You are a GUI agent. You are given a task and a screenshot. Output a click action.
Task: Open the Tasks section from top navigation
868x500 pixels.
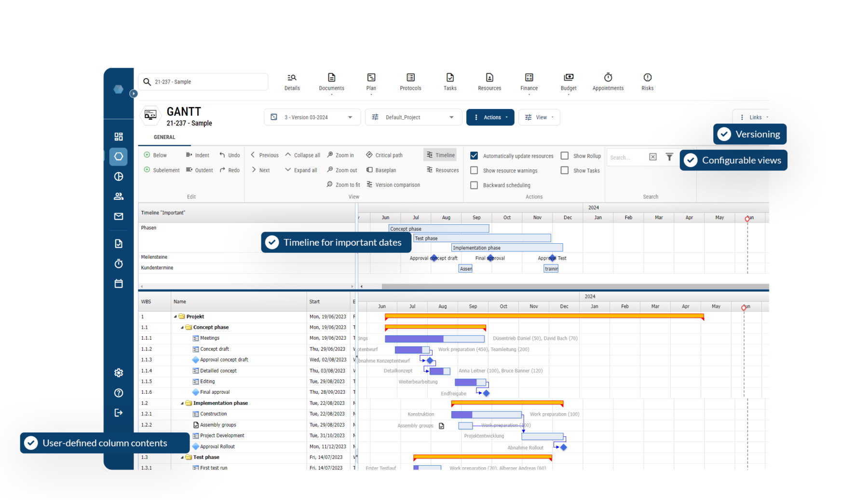pos(449,82)
